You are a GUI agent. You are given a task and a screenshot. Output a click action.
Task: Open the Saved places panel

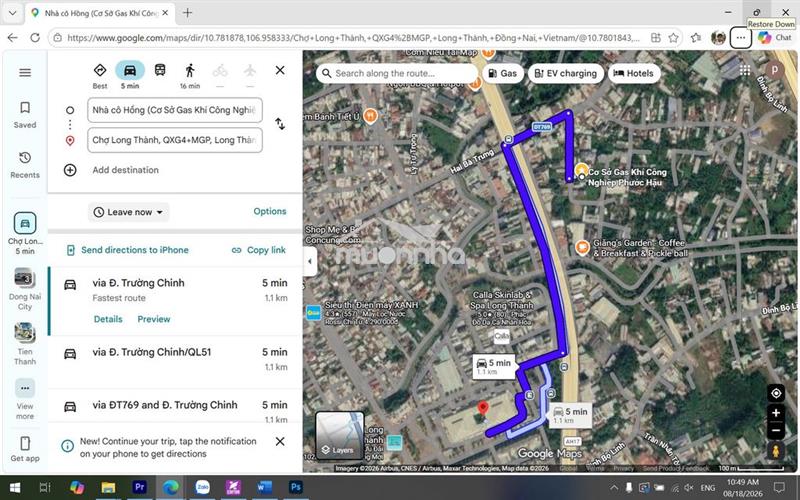pyautogui.click(x=25, y=115)
